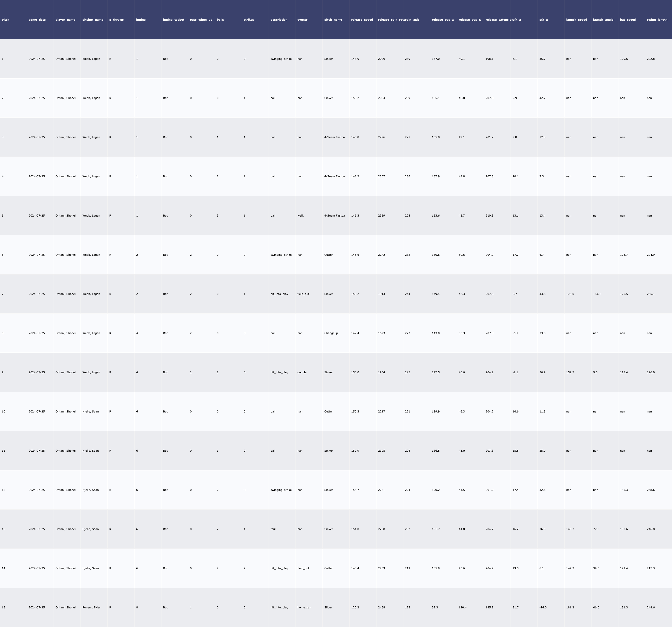Select the double event cell
This screenshot has width=672, height=627.
(302, 372)
